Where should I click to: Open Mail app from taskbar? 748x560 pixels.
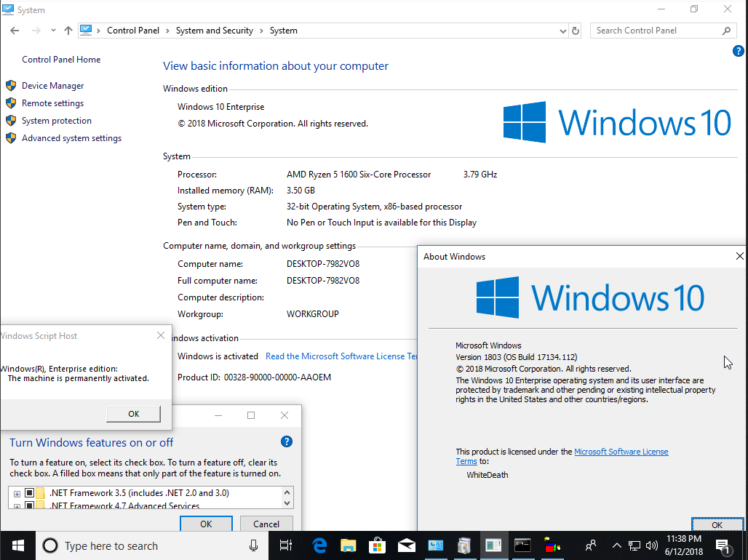(407, 545)
